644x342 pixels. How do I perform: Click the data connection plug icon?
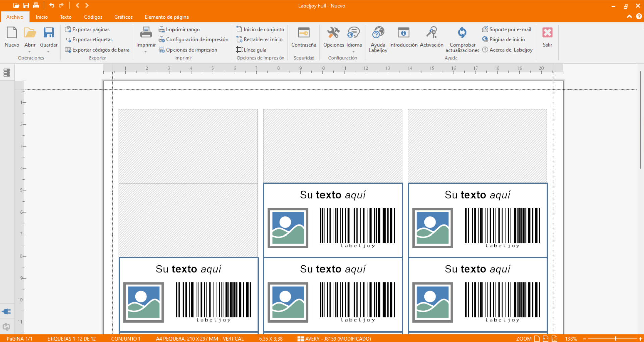6,311
